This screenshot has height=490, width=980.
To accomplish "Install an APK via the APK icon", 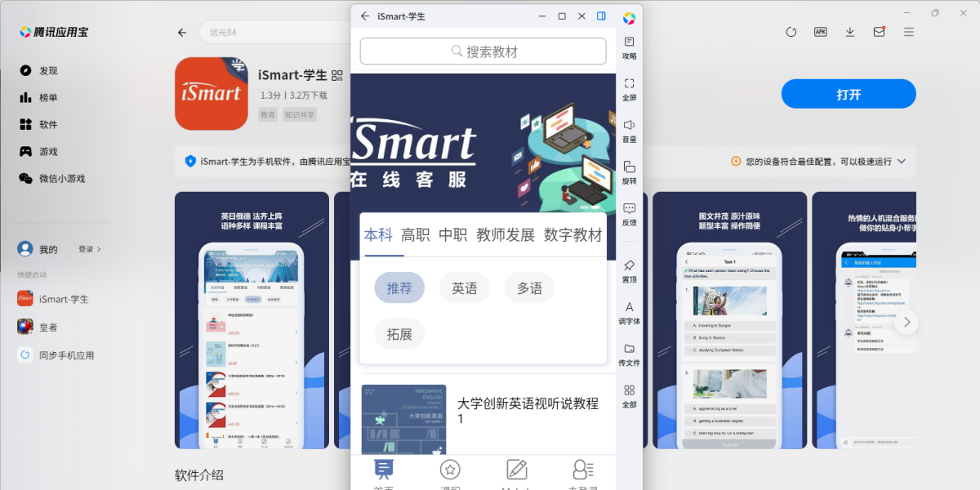I will [820, 31].
